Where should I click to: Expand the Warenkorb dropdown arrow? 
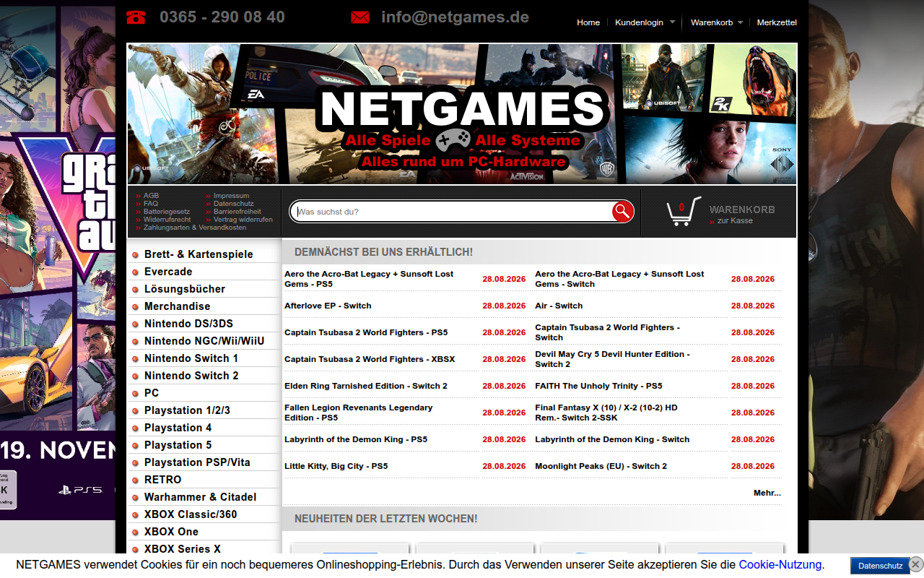(741, 22)
